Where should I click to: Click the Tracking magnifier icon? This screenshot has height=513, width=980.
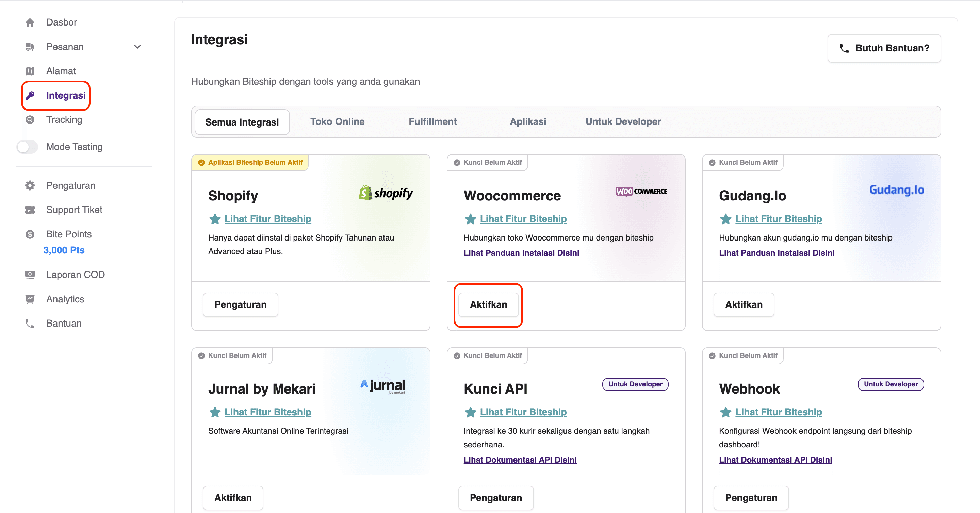(30, 120)
